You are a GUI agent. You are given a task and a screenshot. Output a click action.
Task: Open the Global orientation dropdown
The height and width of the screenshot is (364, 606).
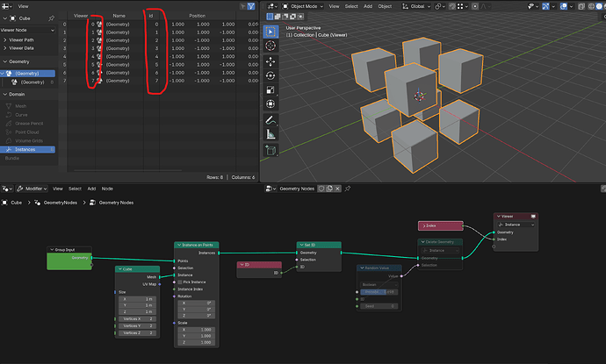click(416, 6)
